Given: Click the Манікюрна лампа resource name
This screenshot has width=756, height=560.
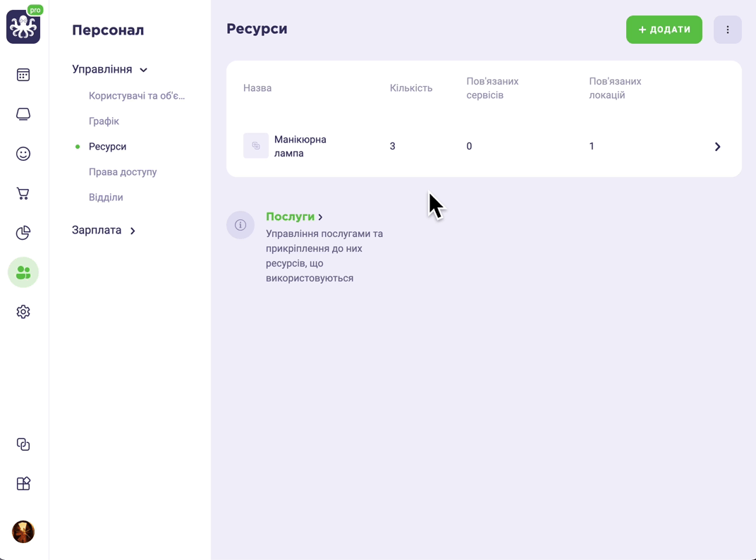Looking at the screenshot, I should coord(300,146).
